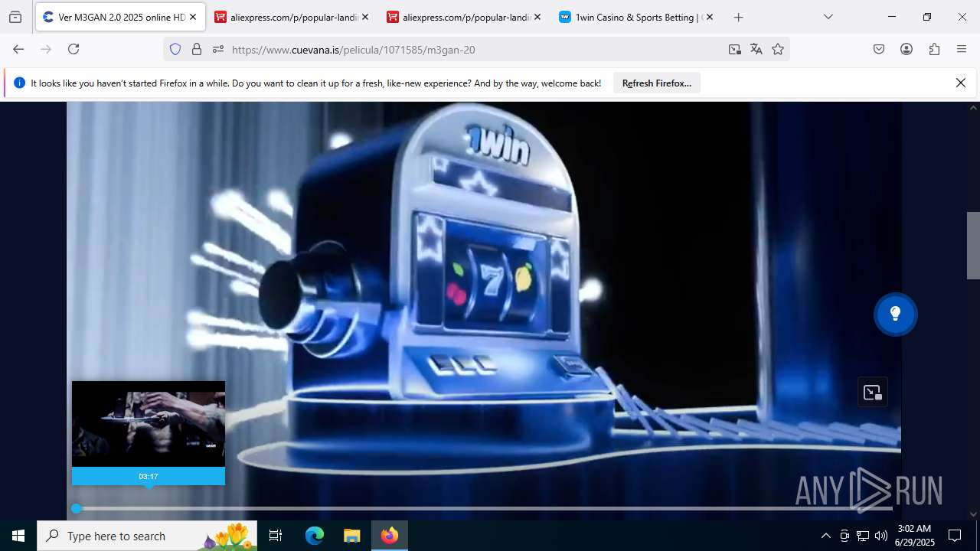Open the notification center icon

click(x=955, y=536)
